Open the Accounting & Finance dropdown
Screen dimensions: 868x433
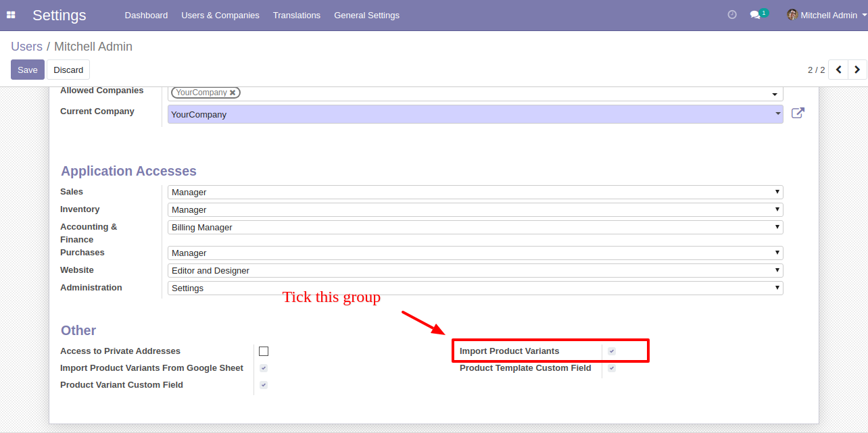point(475,228)
